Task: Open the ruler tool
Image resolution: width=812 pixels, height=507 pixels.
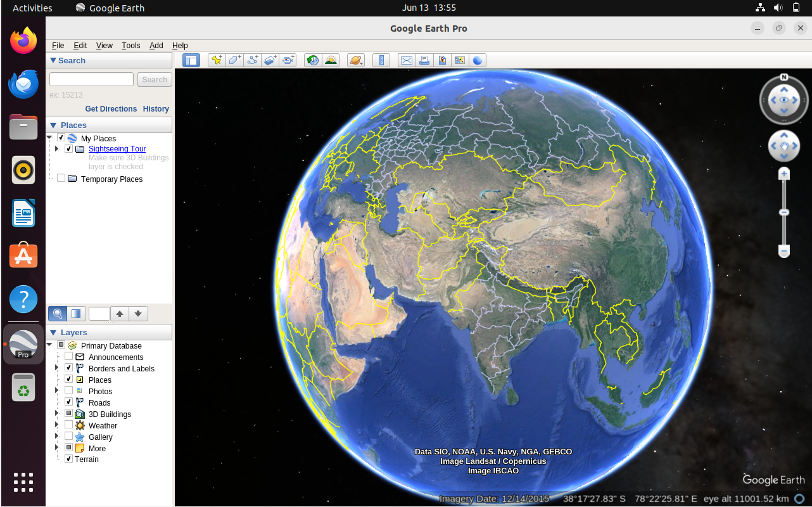Action: (x=381, y=60)
